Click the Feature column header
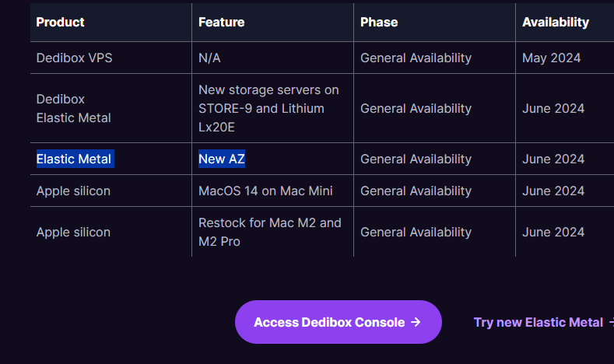614x364 pixels. (x=221, y=22)
